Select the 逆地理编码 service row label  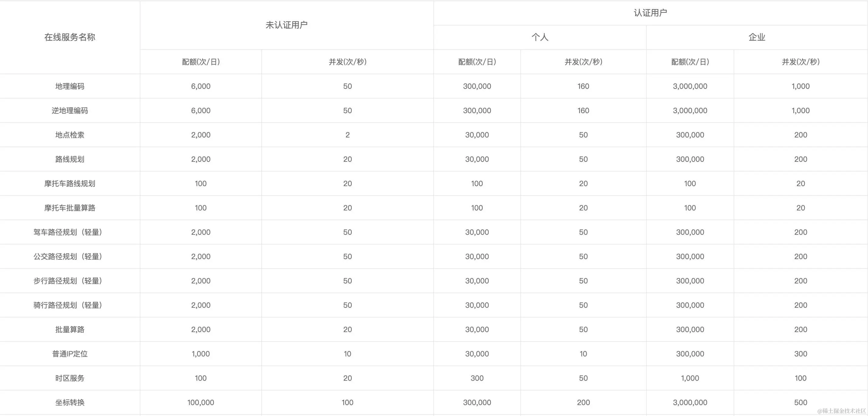pos(69,110)
